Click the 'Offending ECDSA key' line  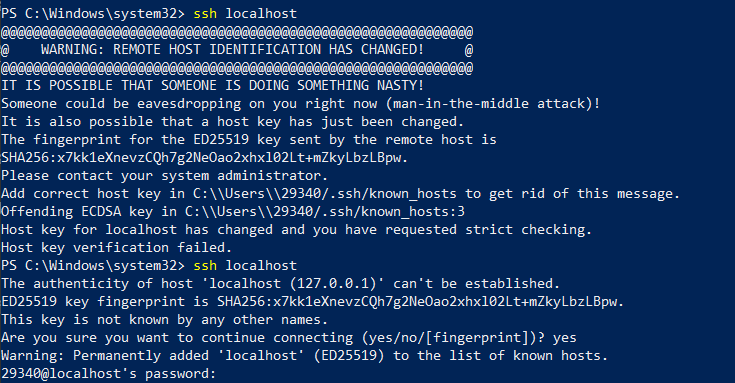[x=233, y=212]
